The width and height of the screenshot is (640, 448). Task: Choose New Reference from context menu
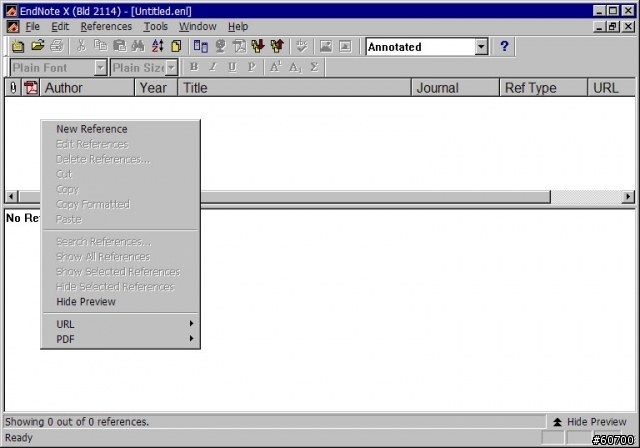(x=120, y=129)
